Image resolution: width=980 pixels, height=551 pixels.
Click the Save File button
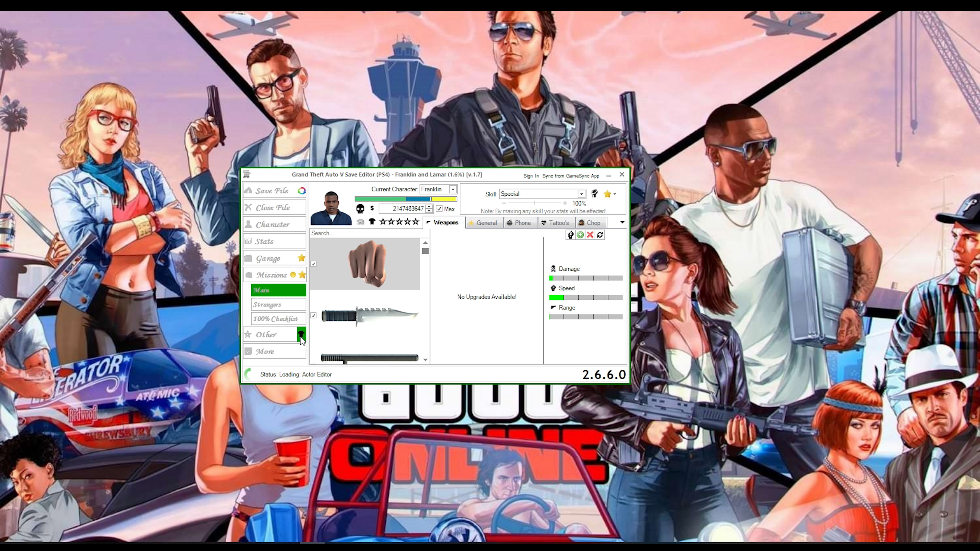[274, 191]
